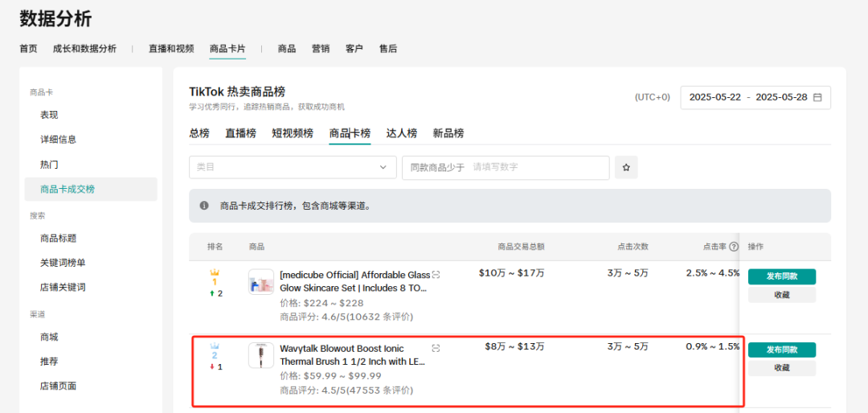Click the 排名 column header
This screenshot has height=413, width=868.
click(x=215, y=247)
